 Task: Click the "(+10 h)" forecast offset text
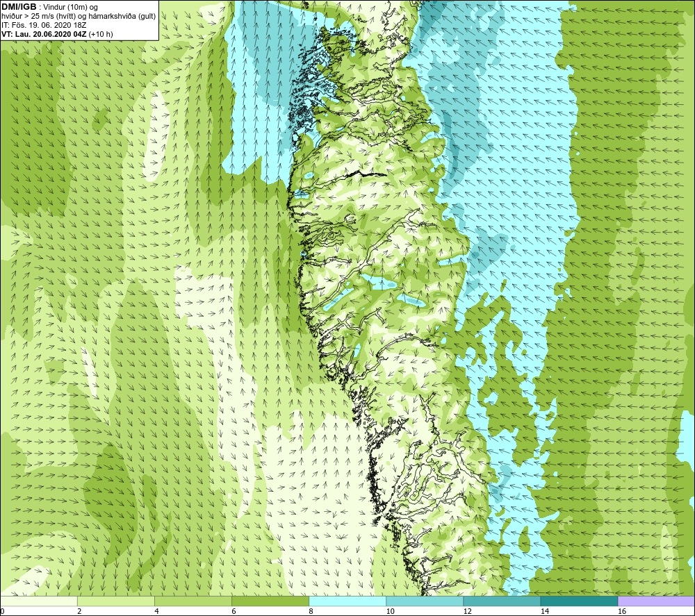point(101,34)
